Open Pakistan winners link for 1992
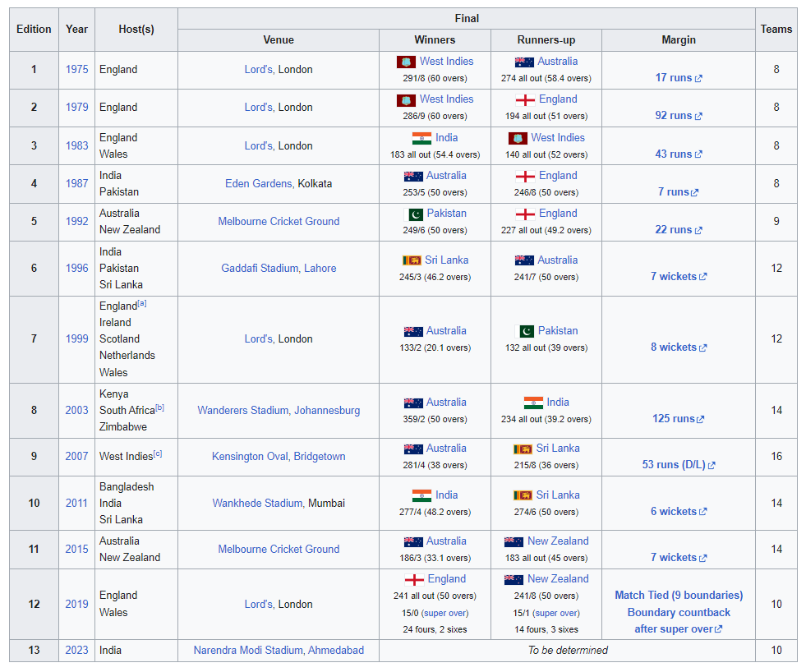This screenshot has height=672, width=806. [447, 214]
